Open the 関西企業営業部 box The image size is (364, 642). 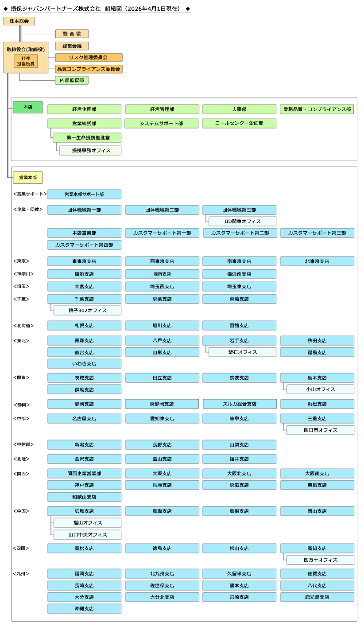click(x=84, y=474)
